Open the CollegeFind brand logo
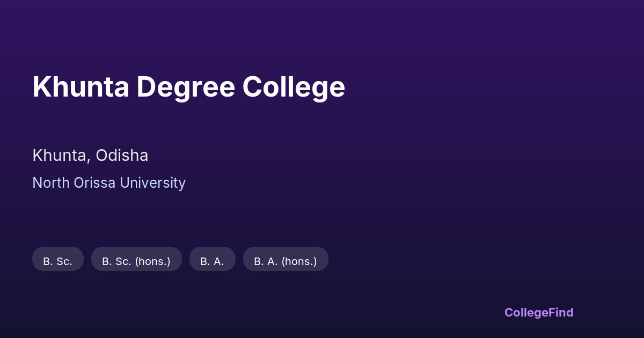The height and width of the screenshot is (338, 644). pyautogui.click(x=539, y=312)
